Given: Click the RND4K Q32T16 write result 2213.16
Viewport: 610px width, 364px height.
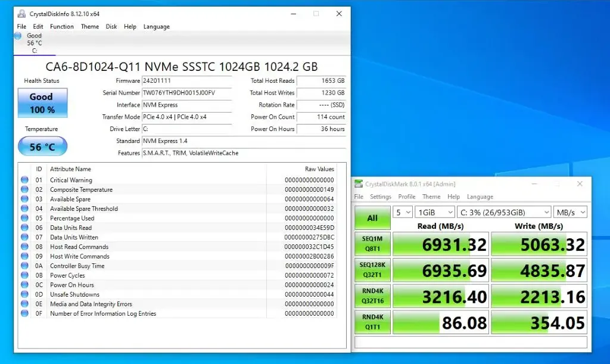Looking at the screenshot, I should (x=539, y=296).
